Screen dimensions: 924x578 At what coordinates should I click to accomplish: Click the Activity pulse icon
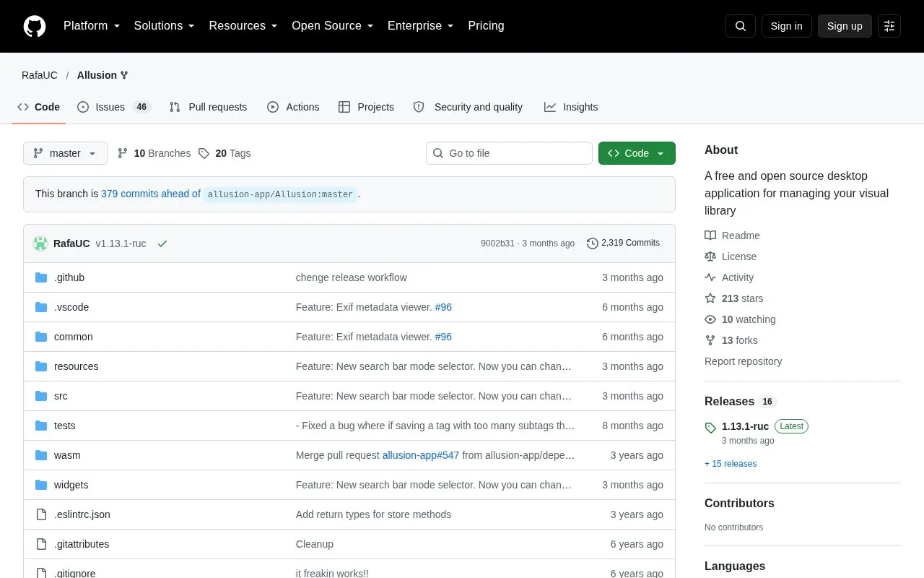pyautogui.click(x=710, y=277)
